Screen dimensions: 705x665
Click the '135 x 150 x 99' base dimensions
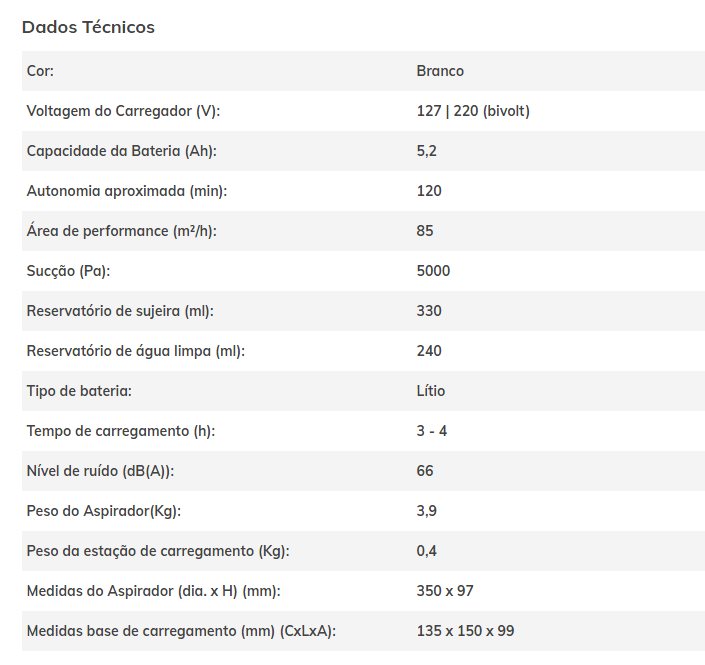465,631
